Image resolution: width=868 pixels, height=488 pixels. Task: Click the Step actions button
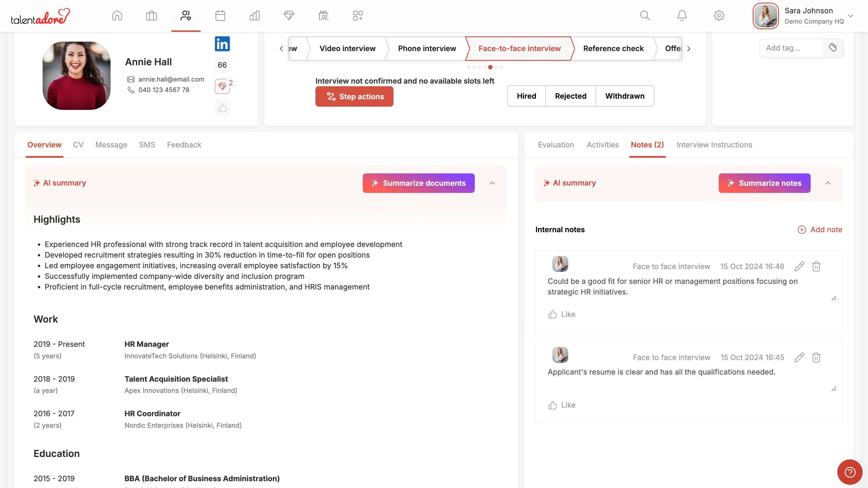click(x=354, y=97)
